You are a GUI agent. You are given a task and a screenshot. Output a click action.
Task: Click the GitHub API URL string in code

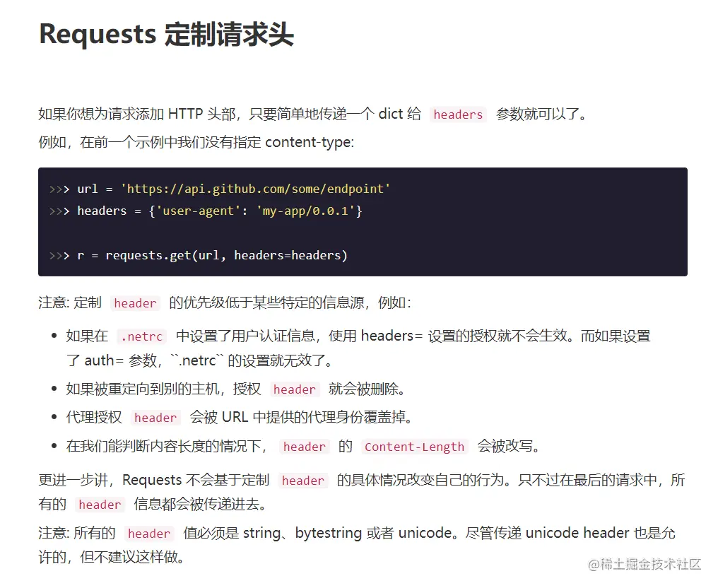[255, 189]
